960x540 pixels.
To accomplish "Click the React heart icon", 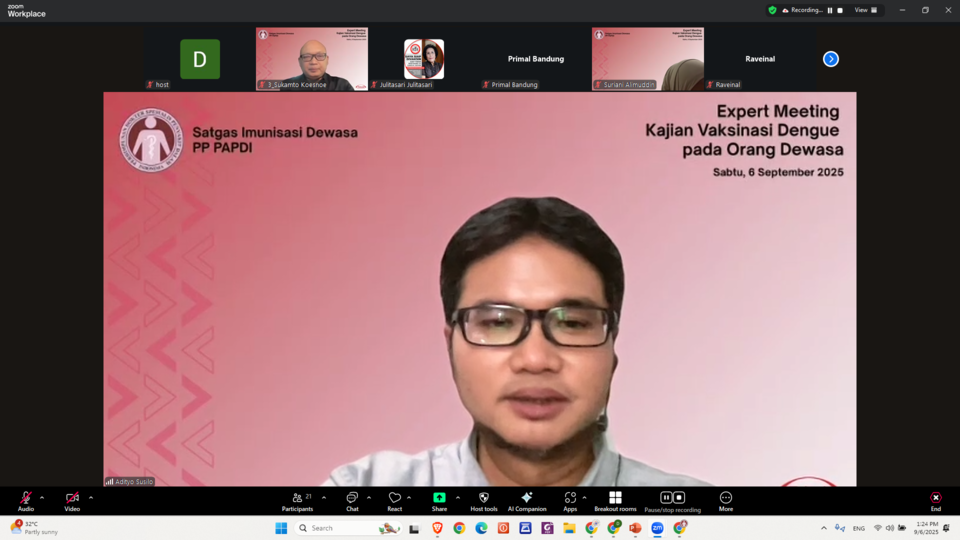I will coord(394,498).
